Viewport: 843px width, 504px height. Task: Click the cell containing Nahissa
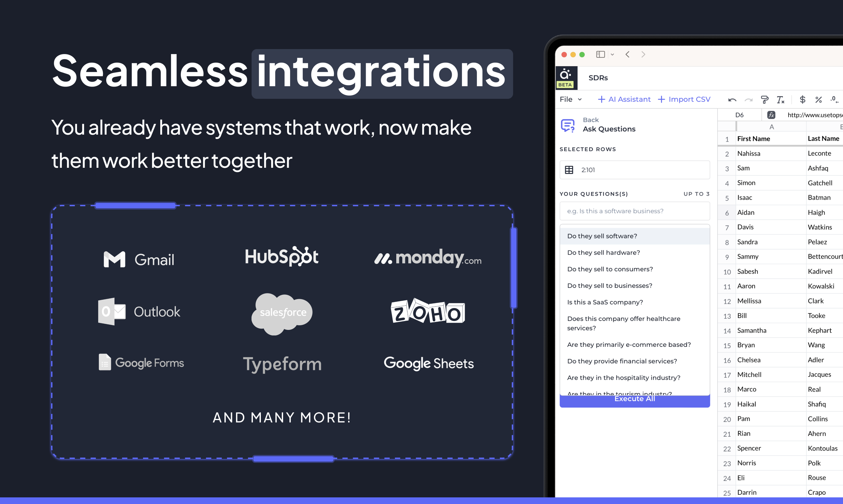tap(771, 154)
